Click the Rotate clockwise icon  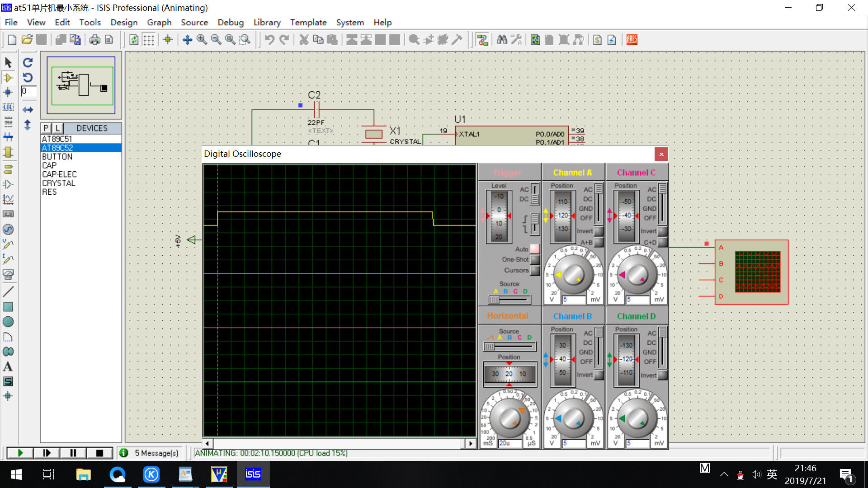28,62
